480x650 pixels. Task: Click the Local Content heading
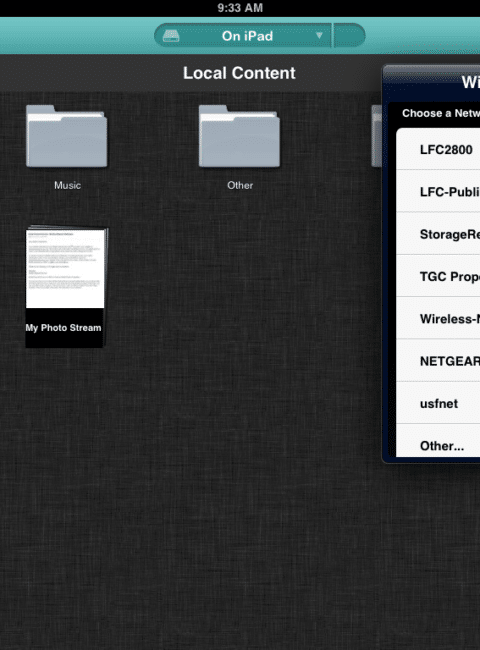239,73
